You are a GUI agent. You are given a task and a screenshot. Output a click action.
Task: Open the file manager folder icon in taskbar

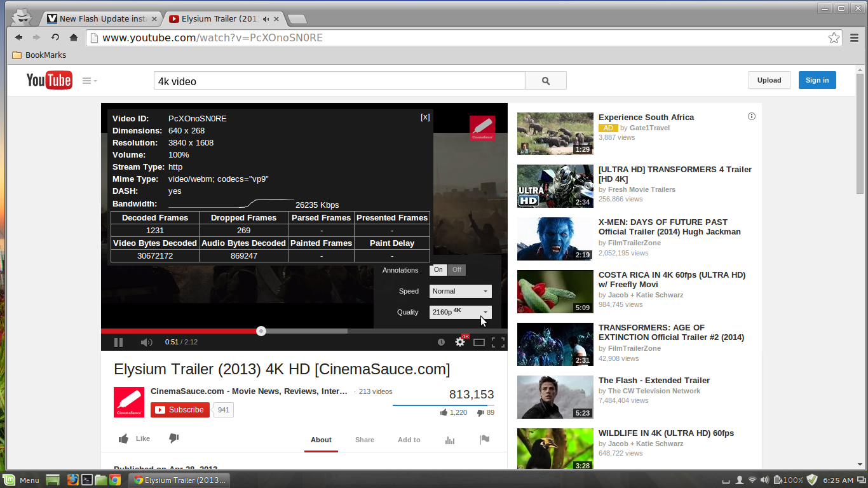click(x=101, y=480)
